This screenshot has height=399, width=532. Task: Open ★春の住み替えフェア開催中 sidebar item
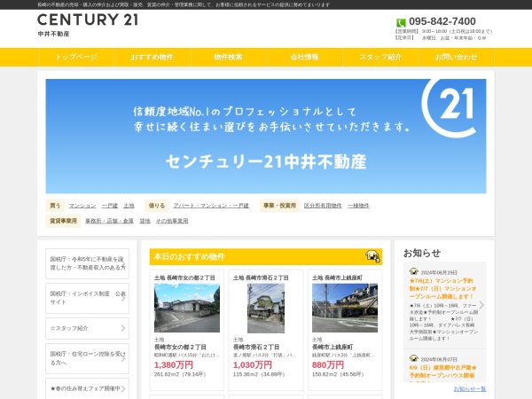click(87, 388)
